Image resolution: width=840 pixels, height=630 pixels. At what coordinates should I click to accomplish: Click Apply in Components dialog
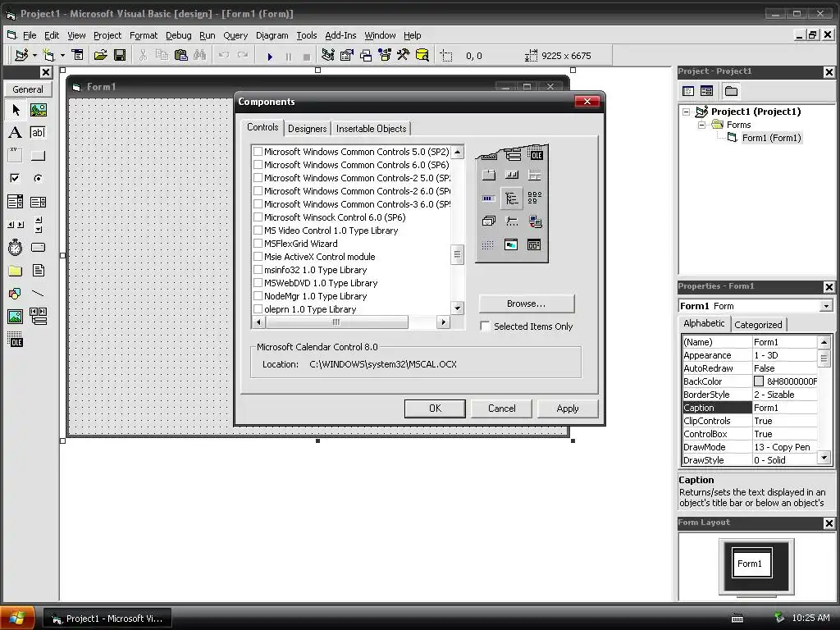coord(568,409)
